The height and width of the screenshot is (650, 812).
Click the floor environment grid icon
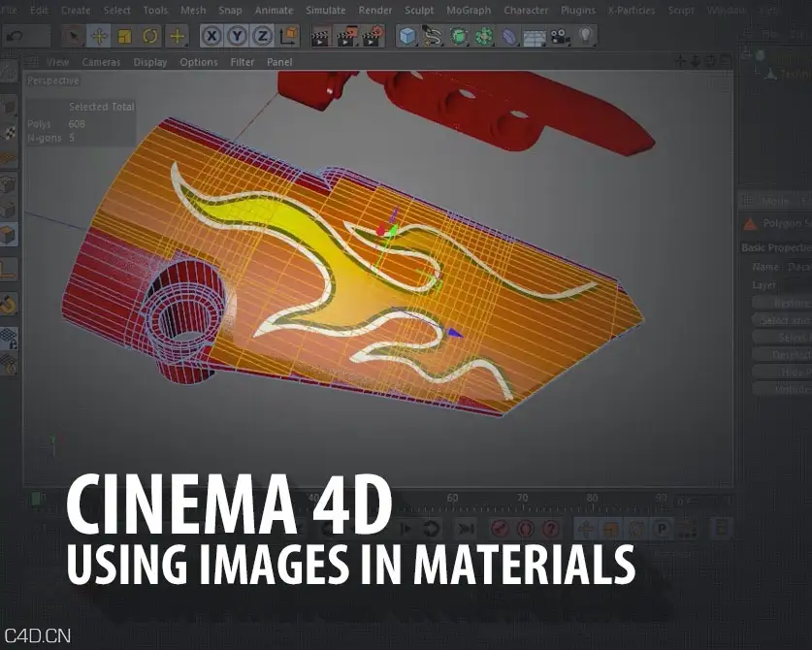[535, 37]
